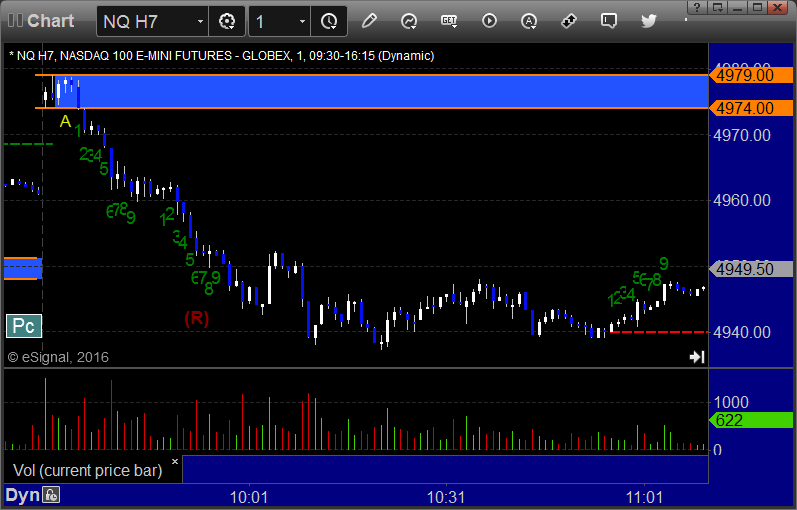The width and height of the screenshot is (797, 510).
Task: Click the 10:31 time axis label
Action: pos(446,497)
